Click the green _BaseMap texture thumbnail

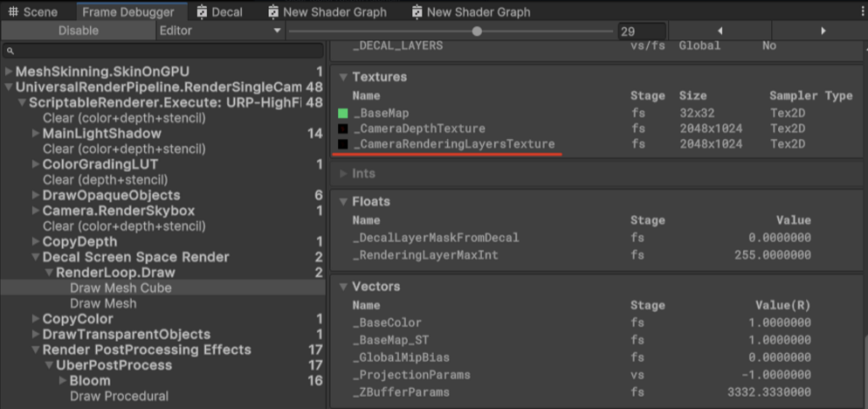coord(343,114)
